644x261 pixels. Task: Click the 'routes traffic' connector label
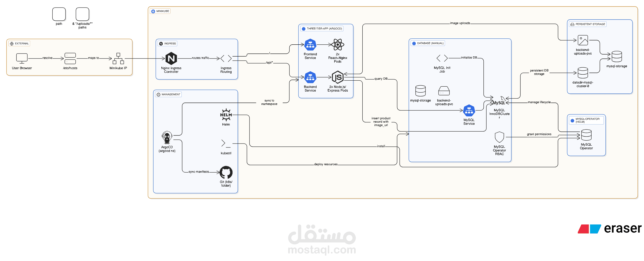201,58
